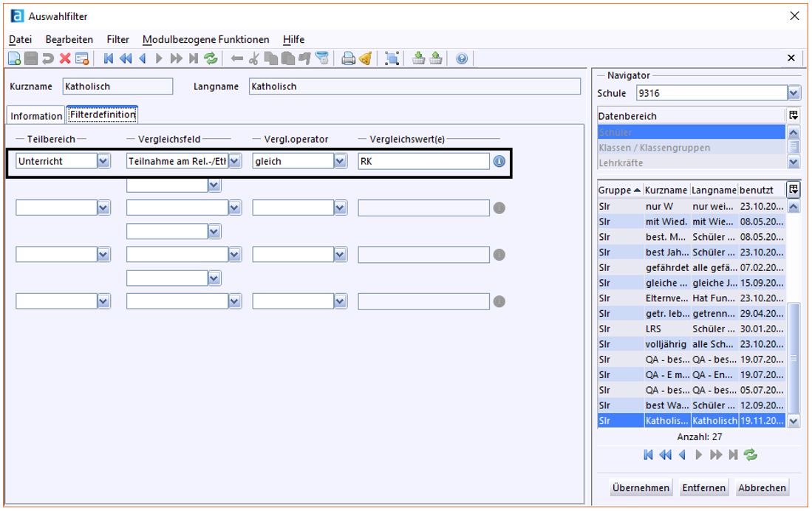812x511 pixels.
Task: Go to next entry in Navigator arrows
Action: 699,455
